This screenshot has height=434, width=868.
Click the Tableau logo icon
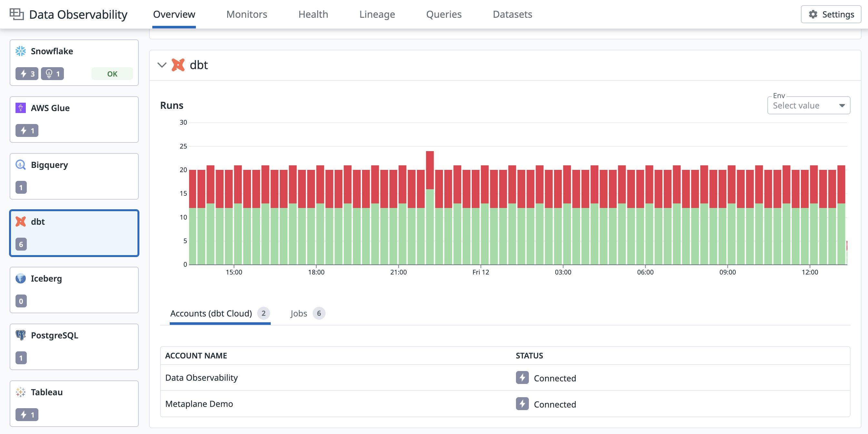coord(21,392)
